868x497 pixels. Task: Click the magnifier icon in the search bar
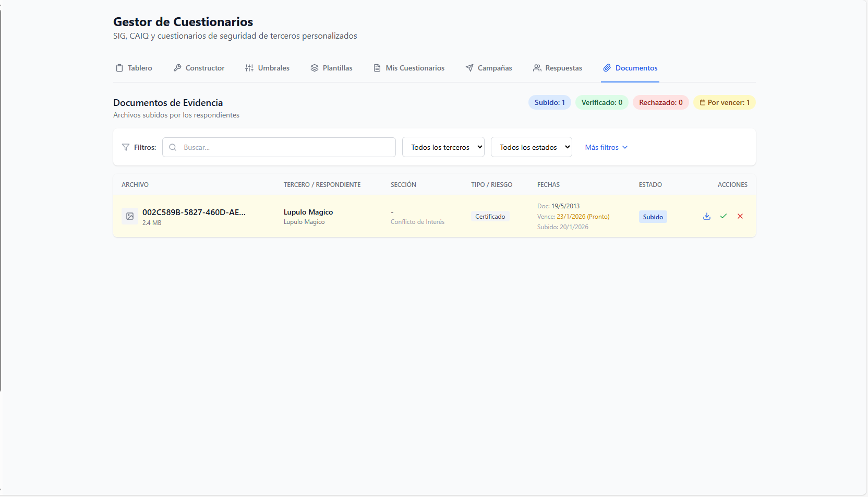(x=172, y=147)
